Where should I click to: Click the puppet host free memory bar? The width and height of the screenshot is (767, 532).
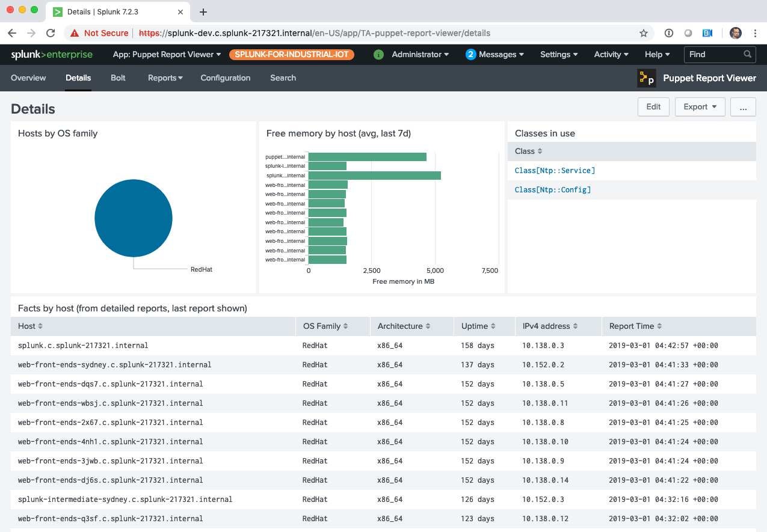click(368, 157)
